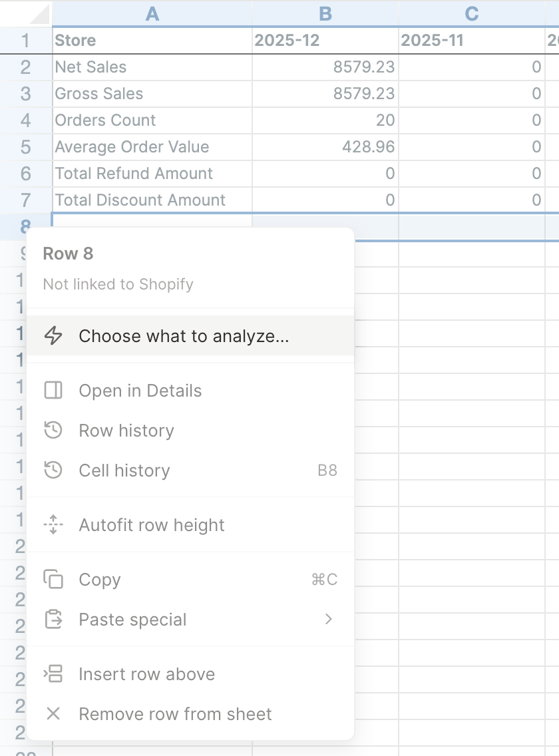
Task: Select row 4 header
Action: click(x=25, y=120)
